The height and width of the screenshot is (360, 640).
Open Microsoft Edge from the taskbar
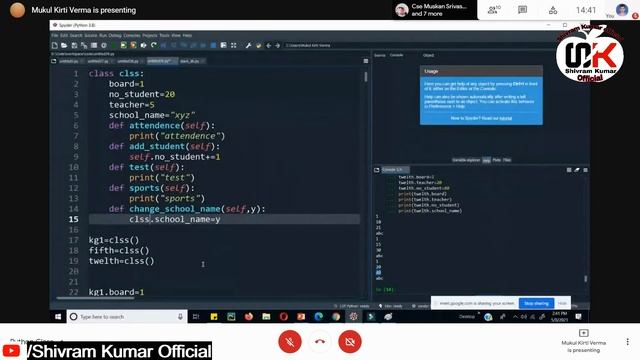[x=318, y=316]
